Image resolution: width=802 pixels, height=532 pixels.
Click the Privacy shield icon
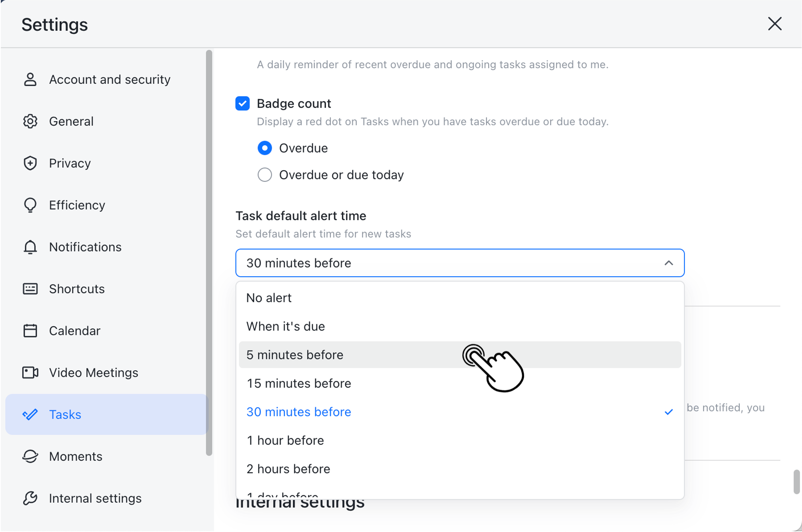point(30,163)
